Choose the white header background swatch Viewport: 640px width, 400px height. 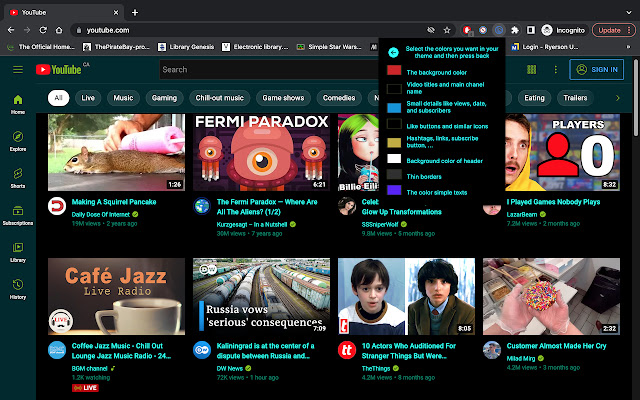394,159
